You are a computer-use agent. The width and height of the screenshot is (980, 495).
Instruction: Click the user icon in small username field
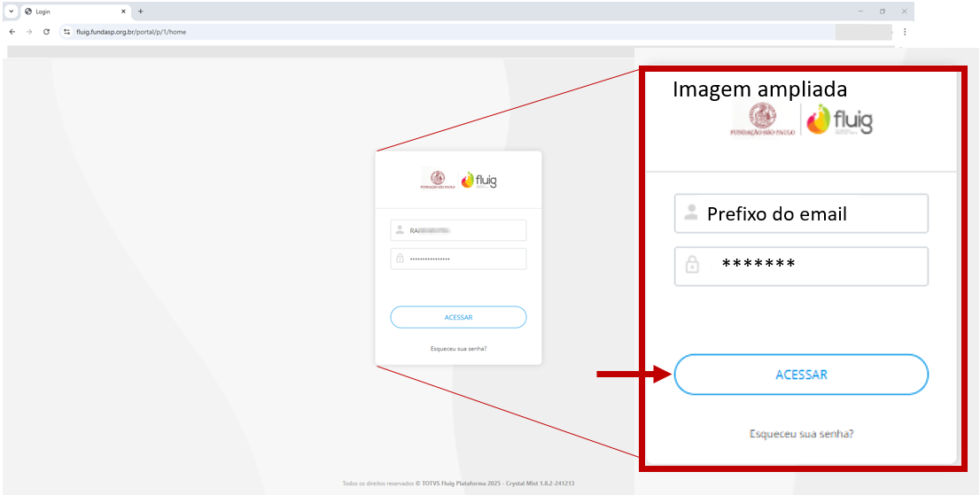400,230
